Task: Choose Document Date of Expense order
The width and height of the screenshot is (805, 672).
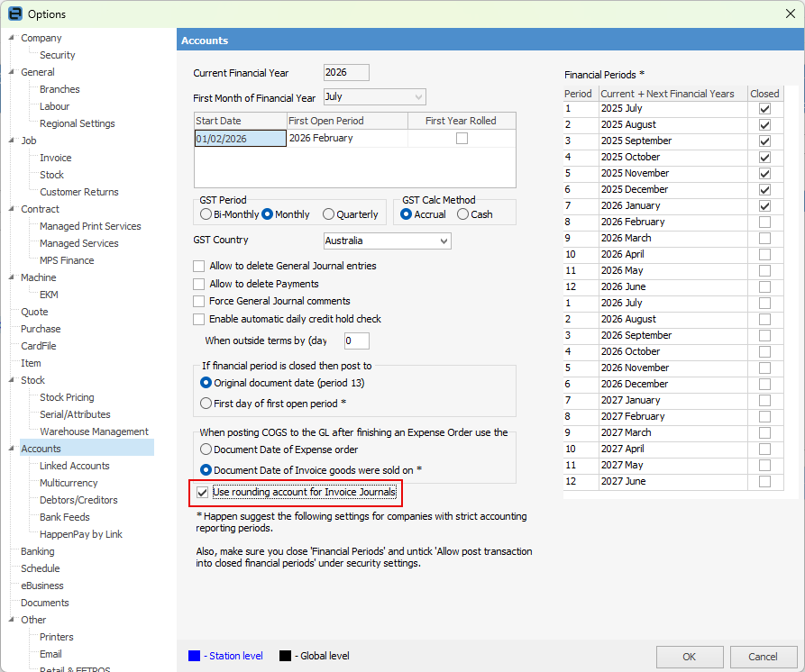Action: pyautogui.click(x=206, y=450)
